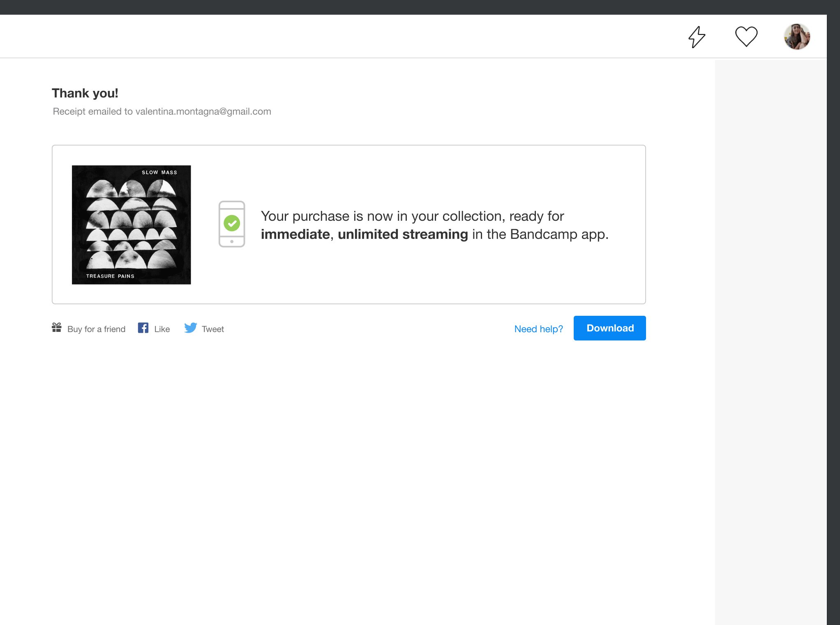840x625 pixels.
Task: Click the gray right sidebar panel
Action: [x=771, y=341]
